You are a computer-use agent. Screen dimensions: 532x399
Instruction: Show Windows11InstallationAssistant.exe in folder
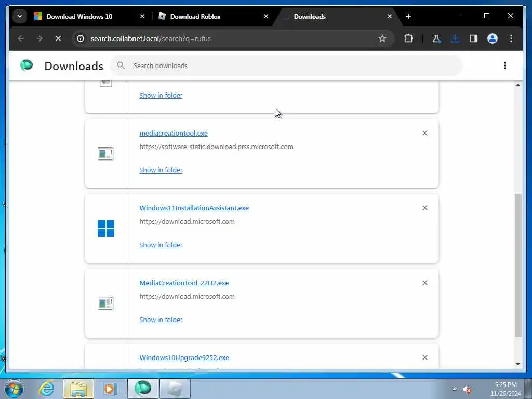tap(161, 245)
